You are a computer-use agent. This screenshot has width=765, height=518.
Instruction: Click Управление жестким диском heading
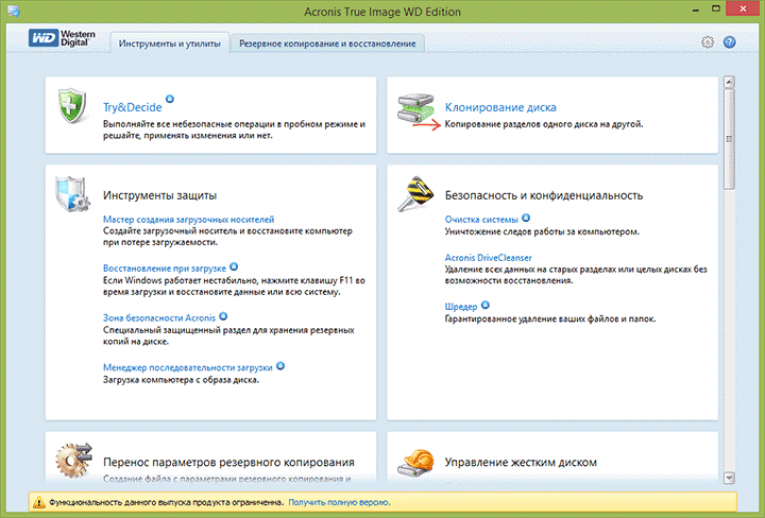[x=521, y=462]
